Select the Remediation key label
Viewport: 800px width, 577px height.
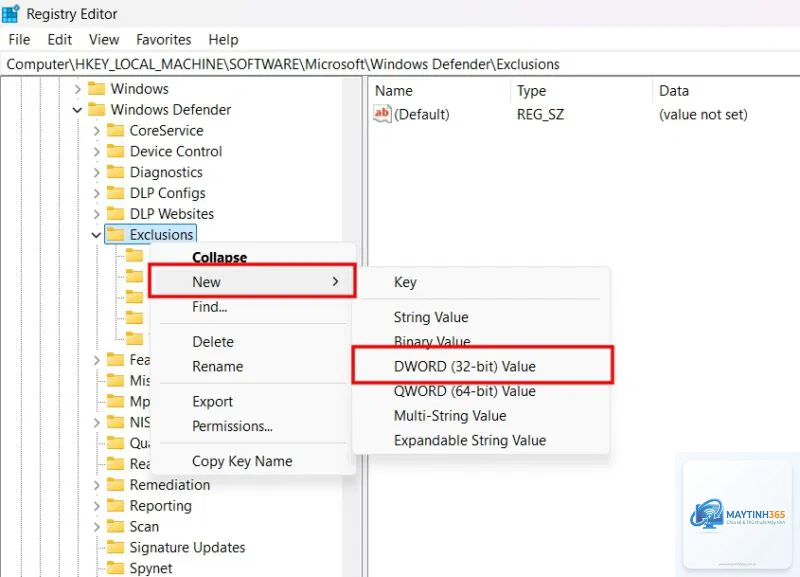pyautogui.click(x=170, y=485)
